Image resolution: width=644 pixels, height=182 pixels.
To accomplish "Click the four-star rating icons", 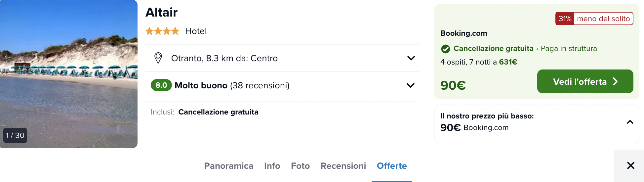I will pos(162,31).
